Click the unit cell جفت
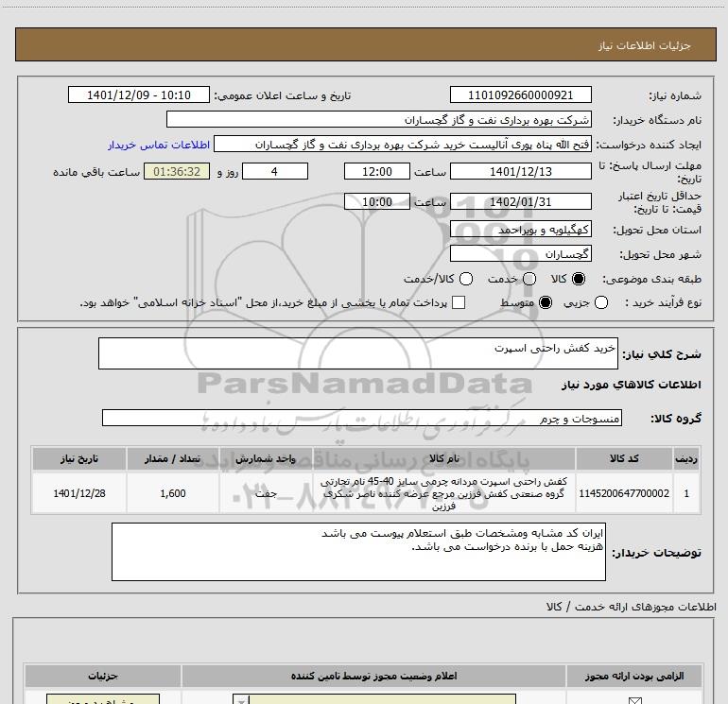This screenshot has height=704, width=728. tap(266, 493)
